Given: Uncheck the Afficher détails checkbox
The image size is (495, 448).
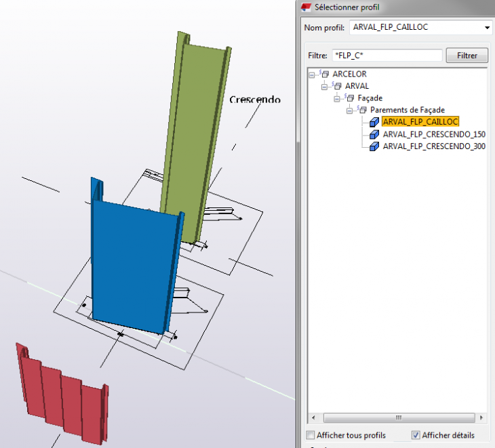Looking at the screenshot, I should [416, 435].
